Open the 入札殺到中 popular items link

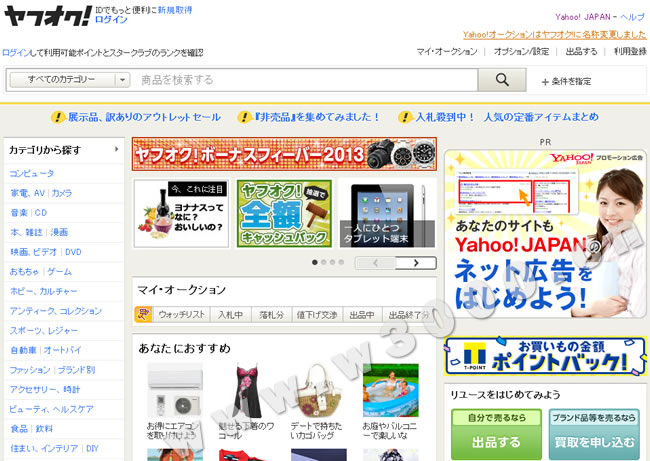(x=507, y=117)
